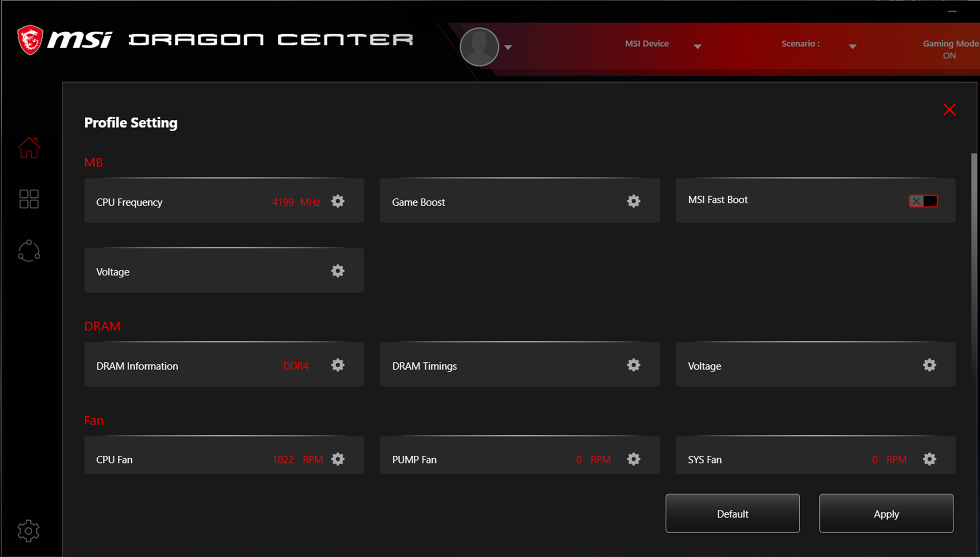The height and width of the screenshot is (557, 980).
Task: Click the 4199 MHz CPU frequency value
Action: click(x=296, y=202)
